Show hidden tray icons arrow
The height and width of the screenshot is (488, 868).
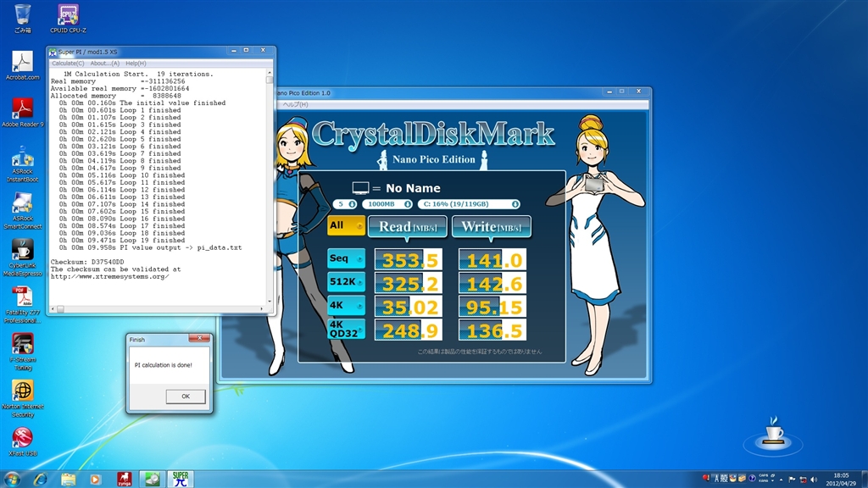coord(781,480)
